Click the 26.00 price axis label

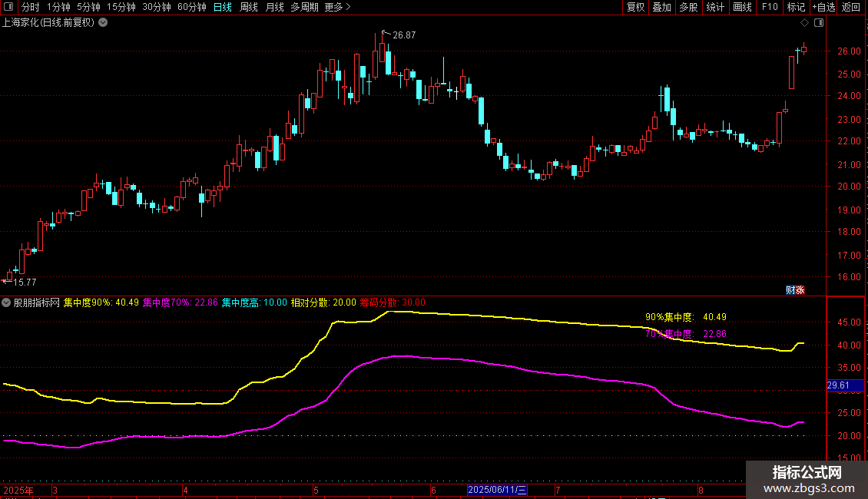tap(849, 51)
